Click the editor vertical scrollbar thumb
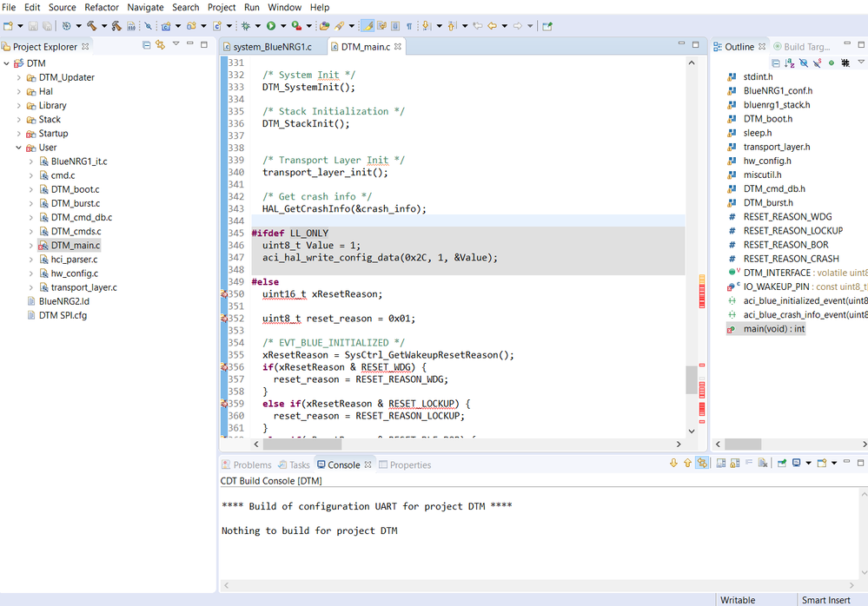868x606 pixels. click(x=691, y=380)
